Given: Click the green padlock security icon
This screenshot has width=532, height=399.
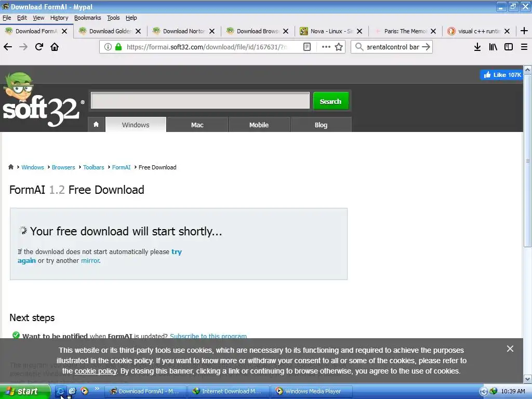Looking at the screenshot, I should coord(118,47).
